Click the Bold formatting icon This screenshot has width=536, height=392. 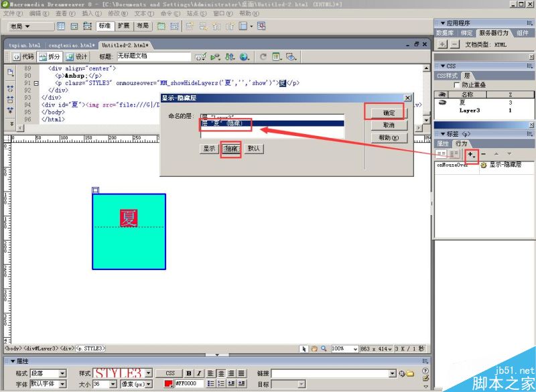(189, 373)
